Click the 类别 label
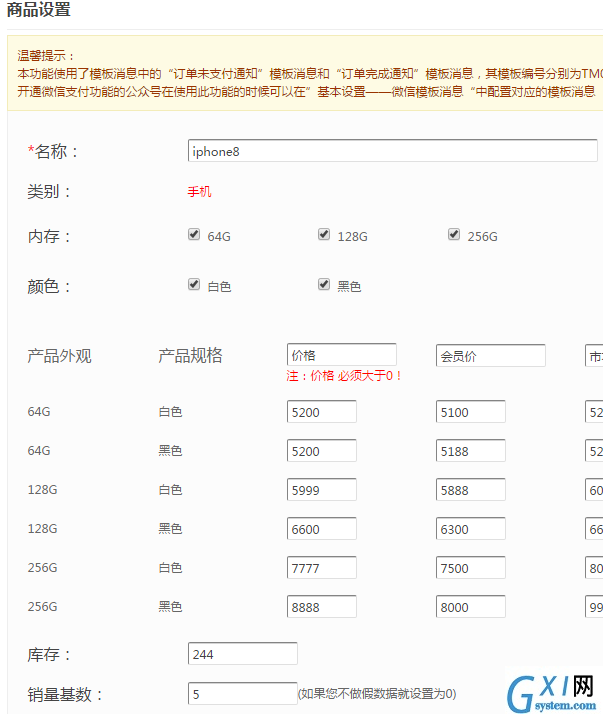This screenshot has width=603, height=714. [49, 192]
